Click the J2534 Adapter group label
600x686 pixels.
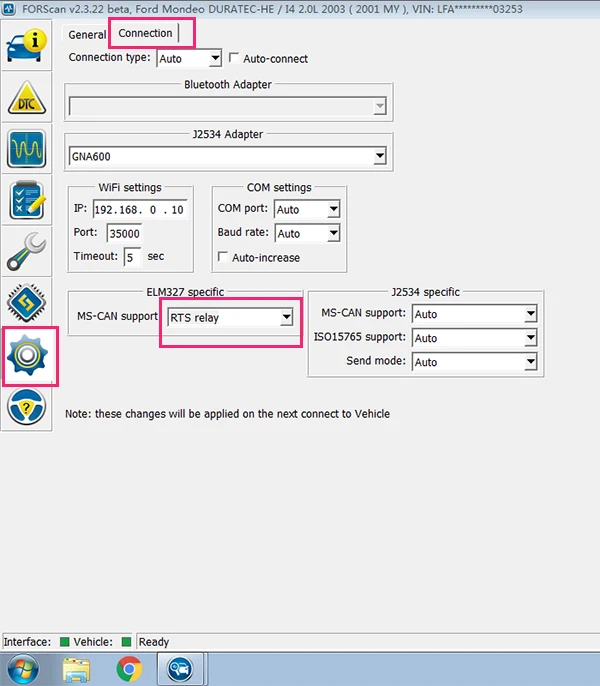228,134
